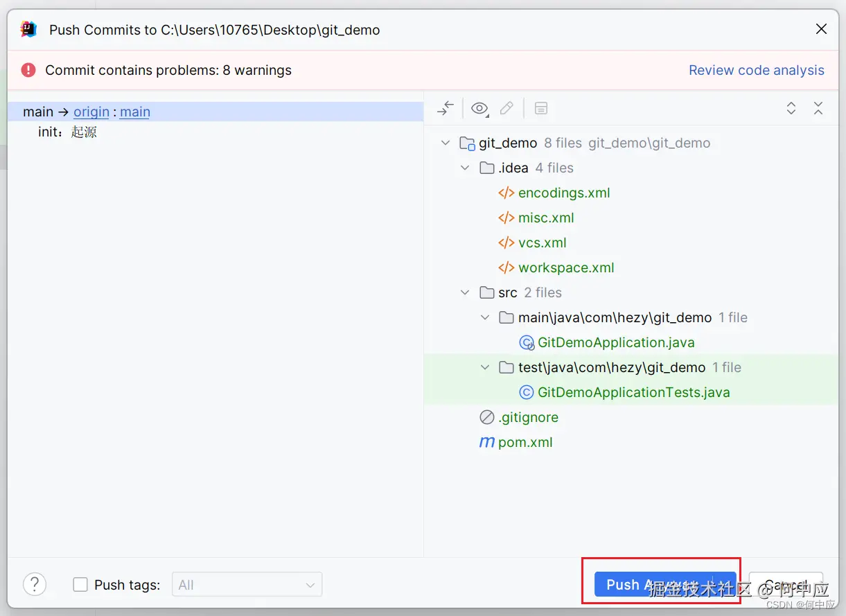Click the XML icon next to workspace.xml

point(506,267)
